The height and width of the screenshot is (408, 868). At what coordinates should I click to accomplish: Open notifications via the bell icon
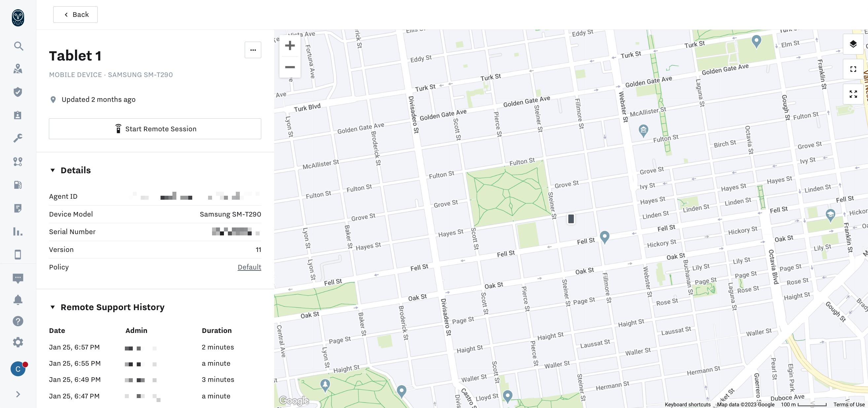coord(18,300)
